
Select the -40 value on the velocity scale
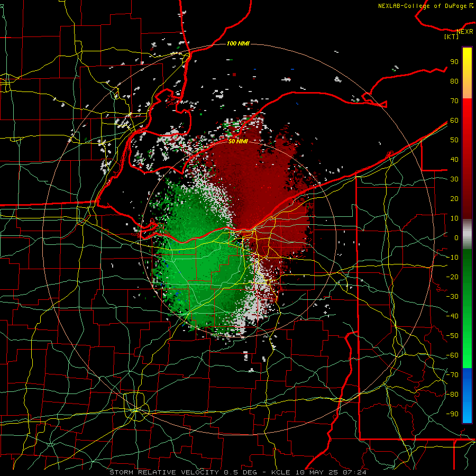pos(452,316)
